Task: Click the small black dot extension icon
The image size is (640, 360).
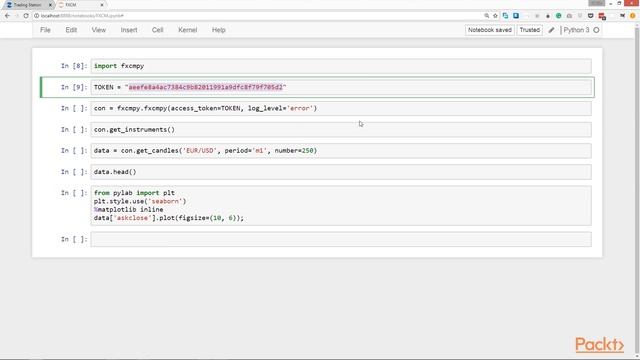Action: click(x=548, y=16)
